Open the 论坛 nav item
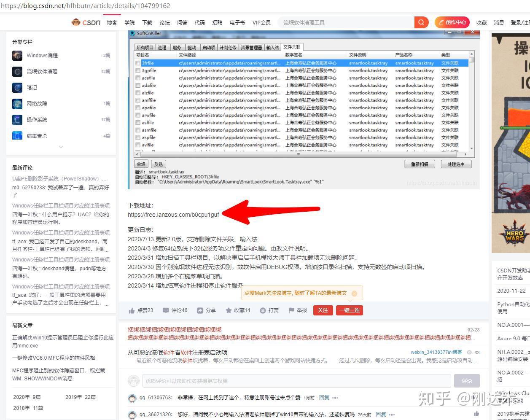 point(165,22)
